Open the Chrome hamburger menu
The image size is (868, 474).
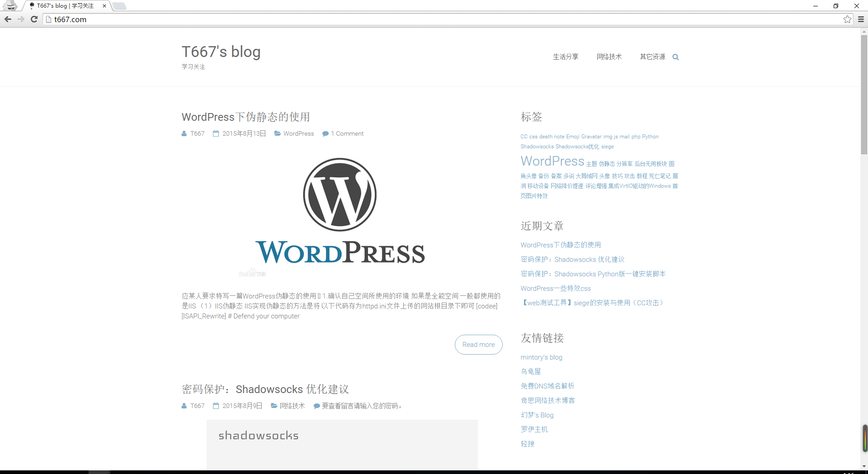(861, 19)
